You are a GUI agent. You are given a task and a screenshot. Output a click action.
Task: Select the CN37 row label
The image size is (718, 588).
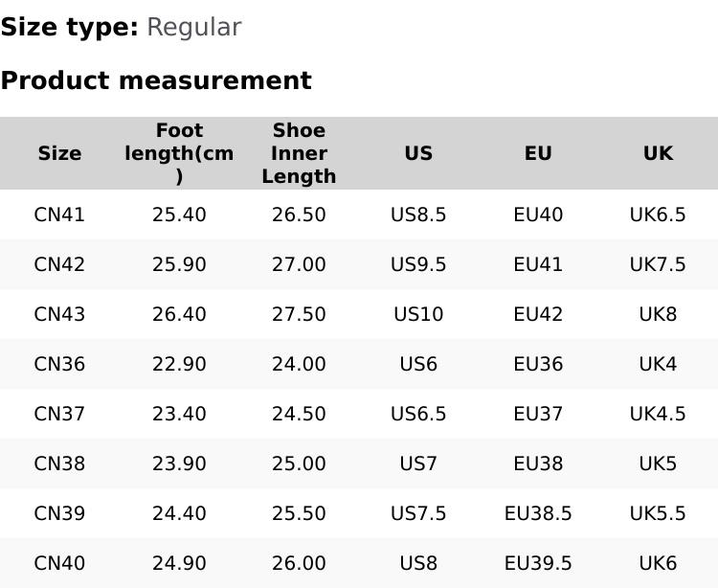point(59,414)
